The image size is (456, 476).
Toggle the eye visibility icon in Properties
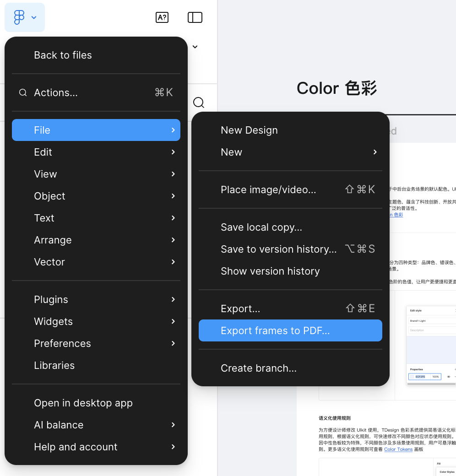pos(449,377)
